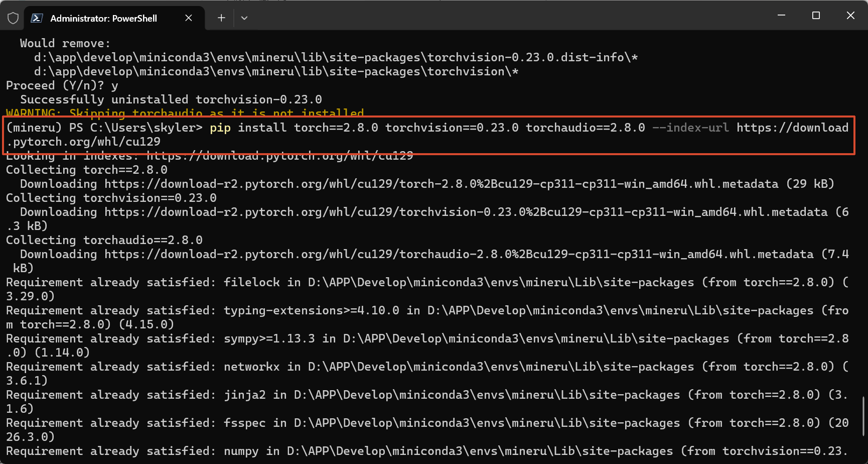Click 'Collecting torchaudio==2.8.0' output line

(104, 241)
